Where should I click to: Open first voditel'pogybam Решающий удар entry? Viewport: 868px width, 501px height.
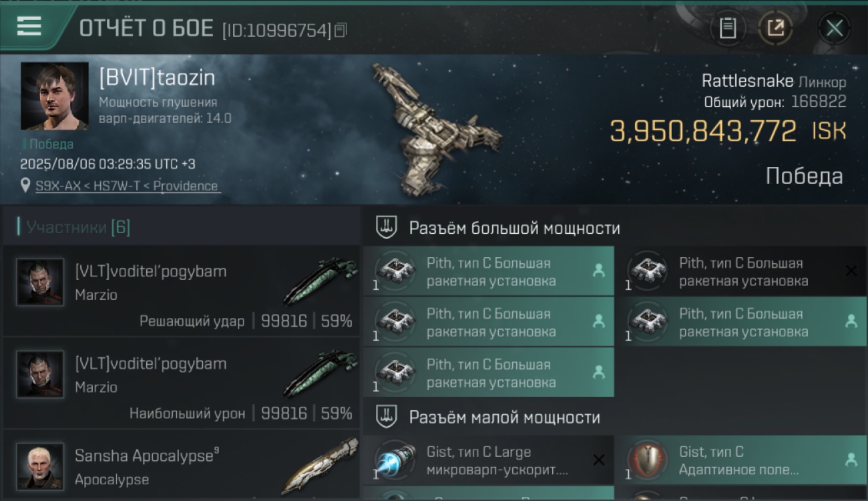pyautogui.click(x=182, y=291)
